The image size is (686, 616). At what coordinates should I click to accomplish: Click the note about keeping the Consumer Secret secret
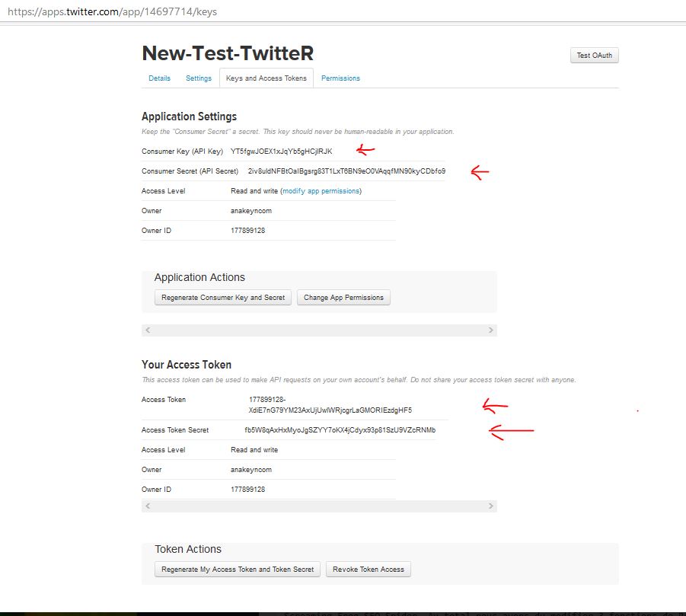click(298, 132)
